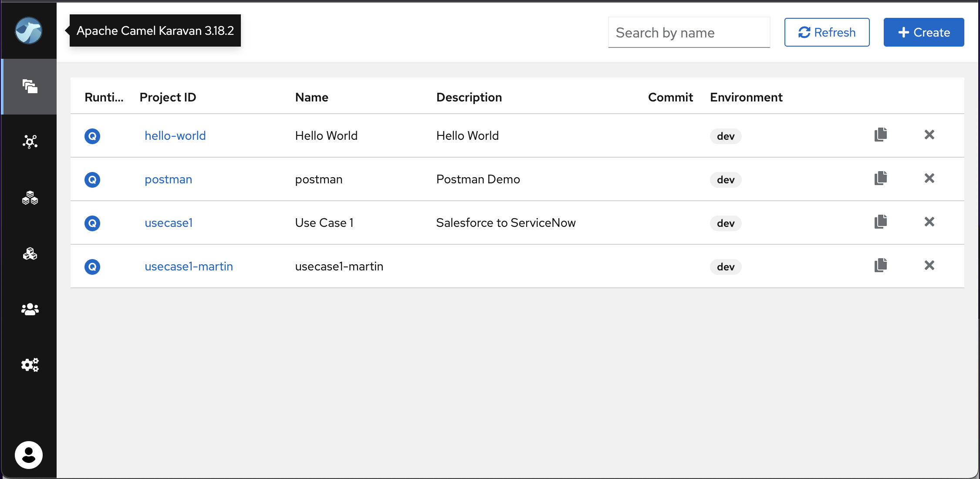Open the usecase1-martin project link
The image size is (980, 479).
189,266
